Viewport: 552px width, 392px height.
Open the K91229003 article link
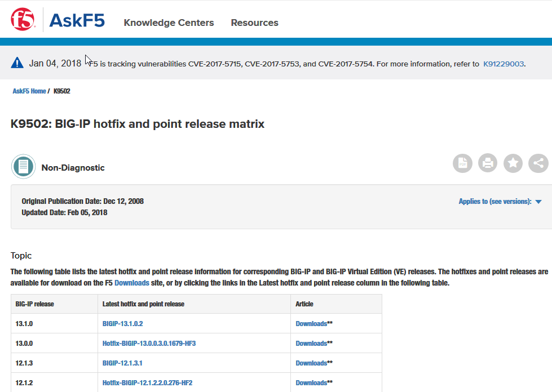coord(504,64)
